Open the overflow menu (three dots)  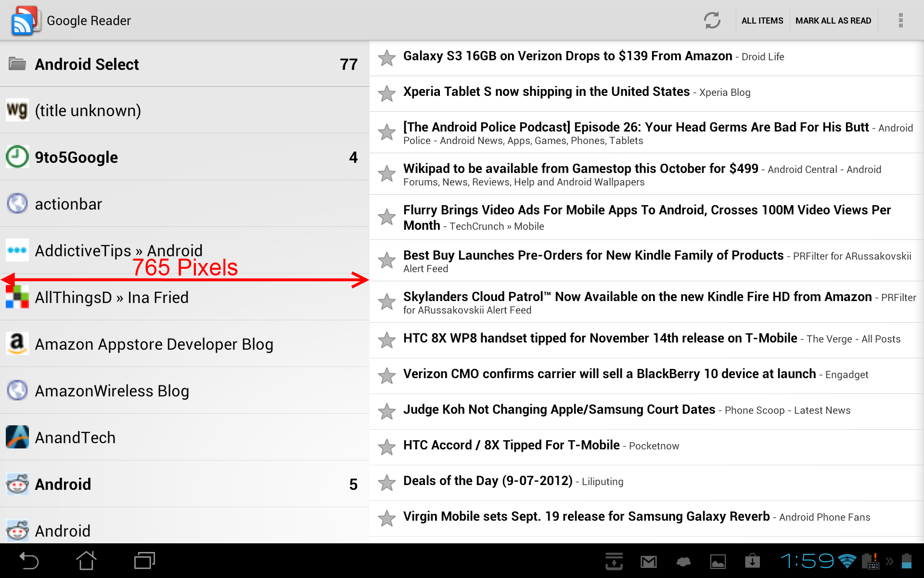pos(900,20)
